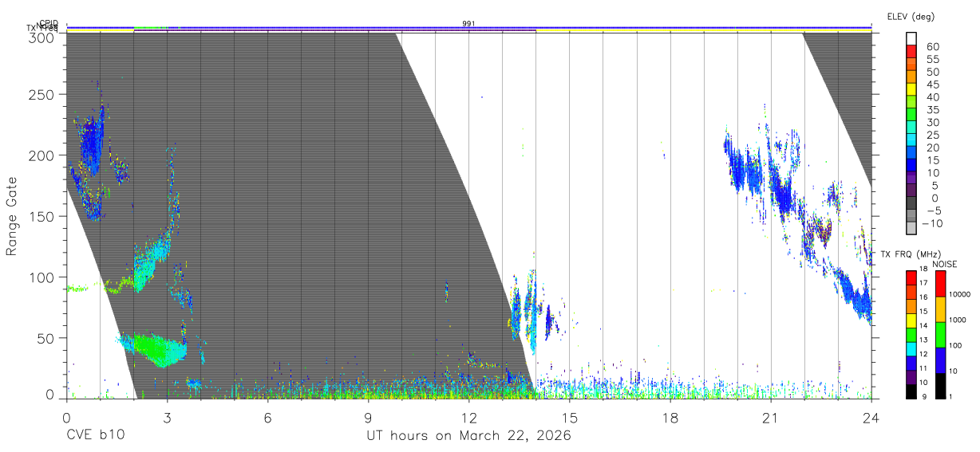The height and width of the screenshot is (452, 980).
Task: Click the 21 hour tick on time axis
Action: (x=770, y=417)
